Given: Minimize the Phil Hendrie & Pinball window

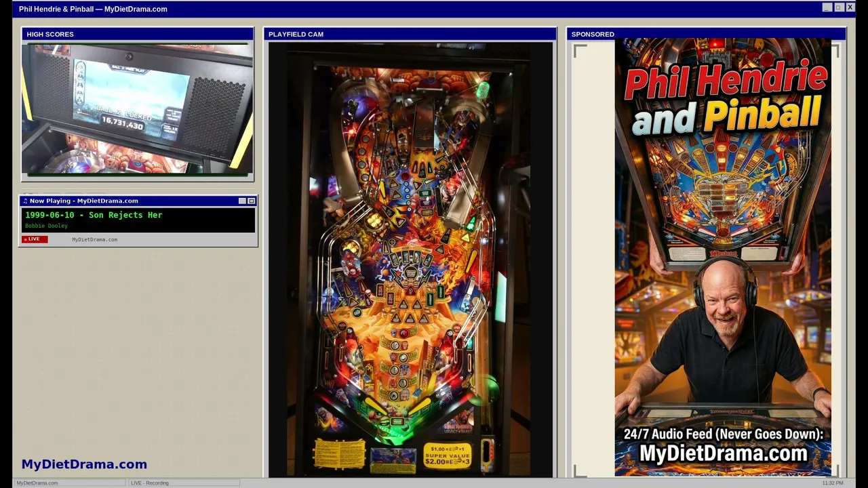Looking at the screenshot, I should (x=827, y=7).
